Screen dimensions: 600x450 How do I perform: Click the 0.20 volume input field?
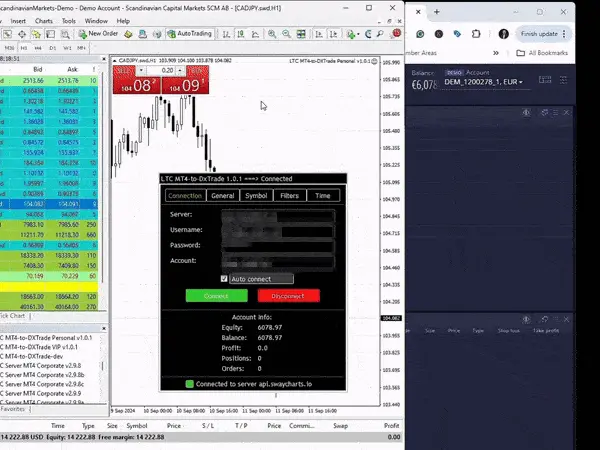(x=161, y=70)
